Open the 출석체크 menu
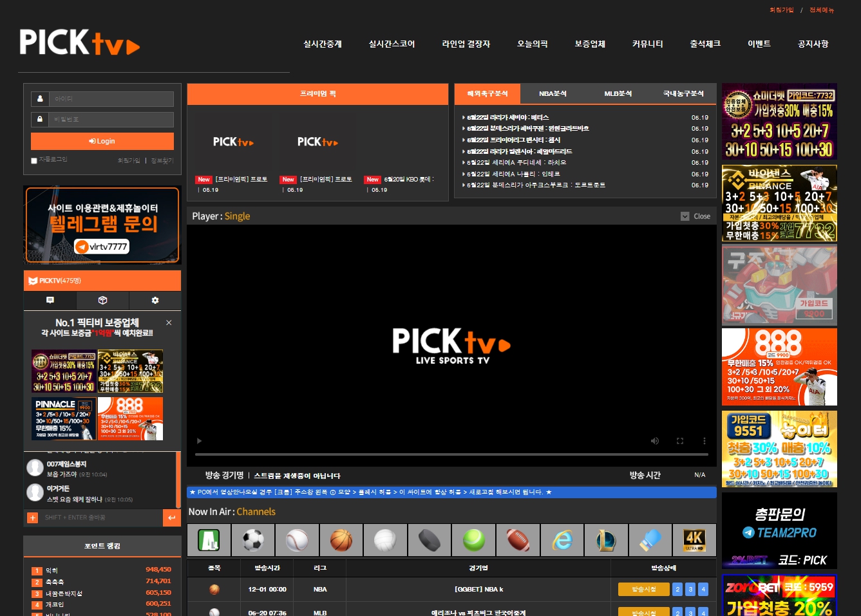This screenshot has height=616, width=861. pyautogui.click(x=705, y=44)
